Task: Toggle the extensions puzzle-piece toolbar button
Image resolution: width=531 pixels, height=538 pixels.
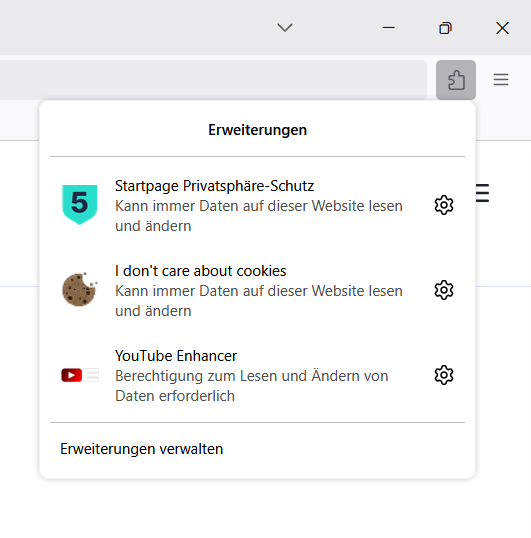Action: (x=456, y=80)
